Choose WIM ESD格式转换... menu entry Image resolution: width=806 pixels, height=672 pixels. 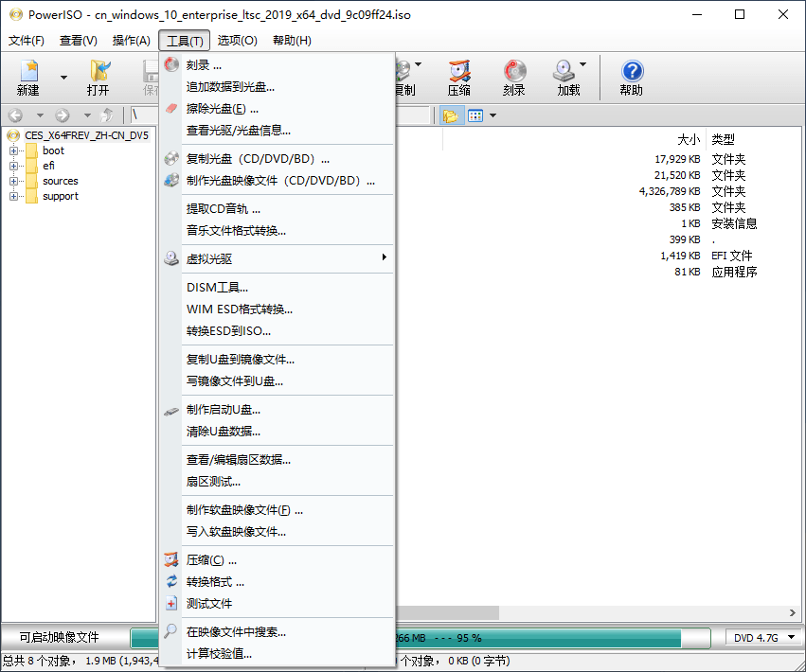(x=278, y=309)
